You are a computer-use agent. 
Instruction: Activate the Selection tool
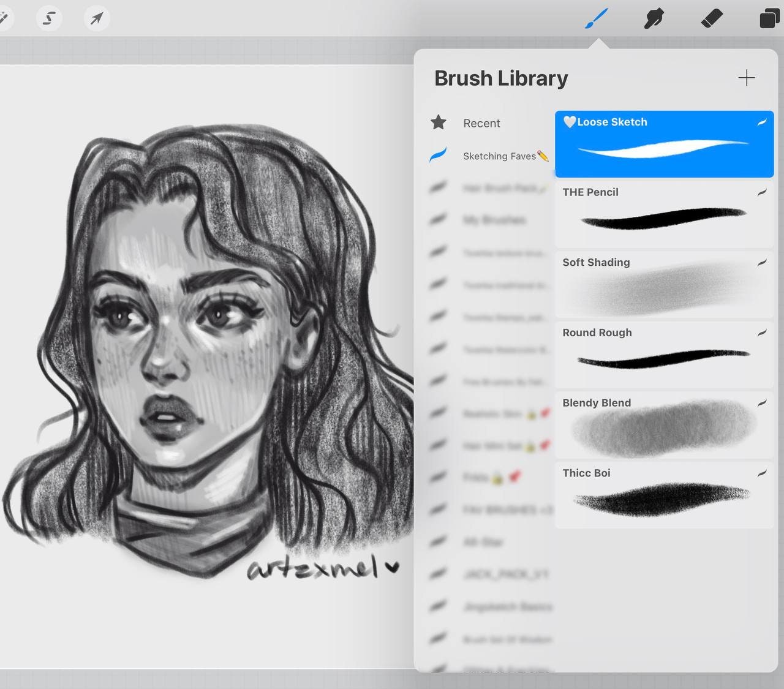[x=49, y=18]
